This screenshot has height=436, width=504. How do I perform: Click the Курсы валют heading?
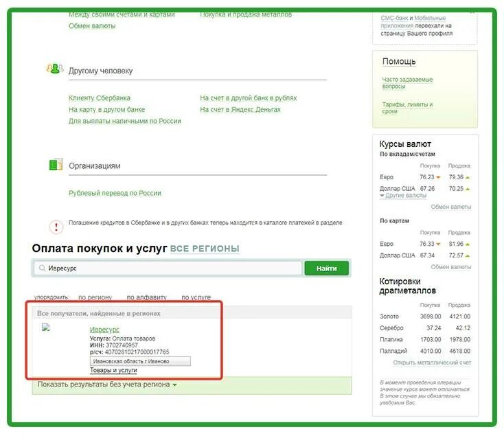click(x=405, y=144)
